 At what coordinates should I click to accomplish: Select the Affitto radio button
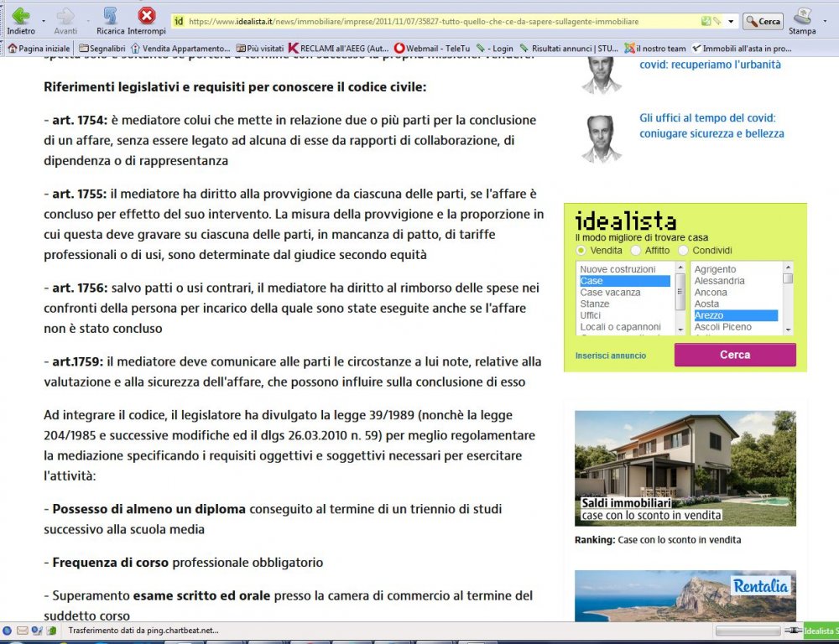(x=636, y=251)
